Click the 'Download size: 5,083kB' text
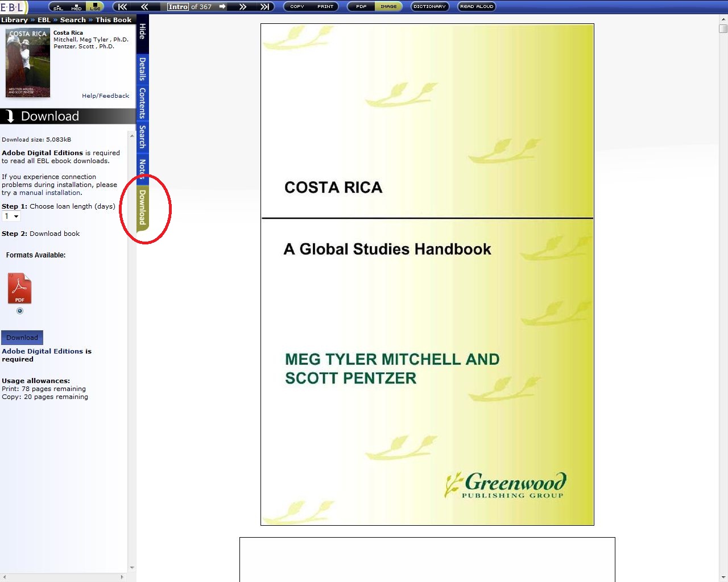 pyautogui.click(x=36, y=139)
